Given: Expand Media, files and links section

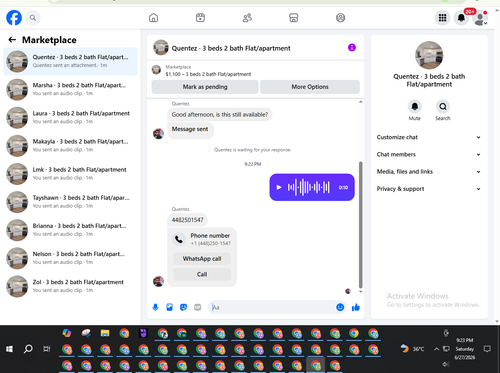Looking at the screenshot, I should 429,172.
